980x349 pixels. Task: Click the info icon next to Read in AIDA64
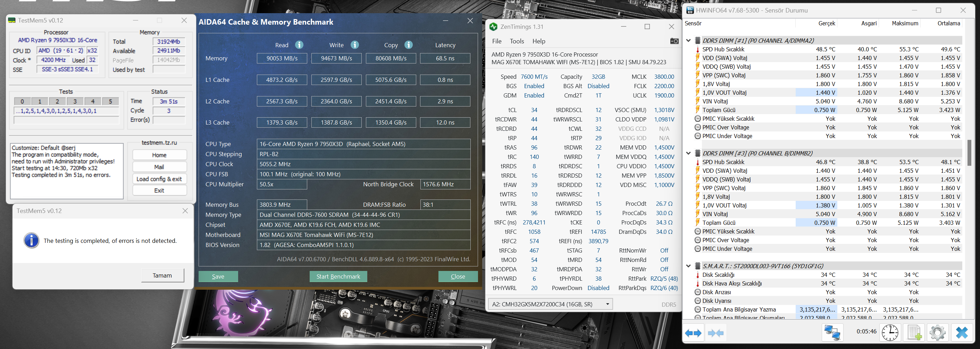coord(299,45)
